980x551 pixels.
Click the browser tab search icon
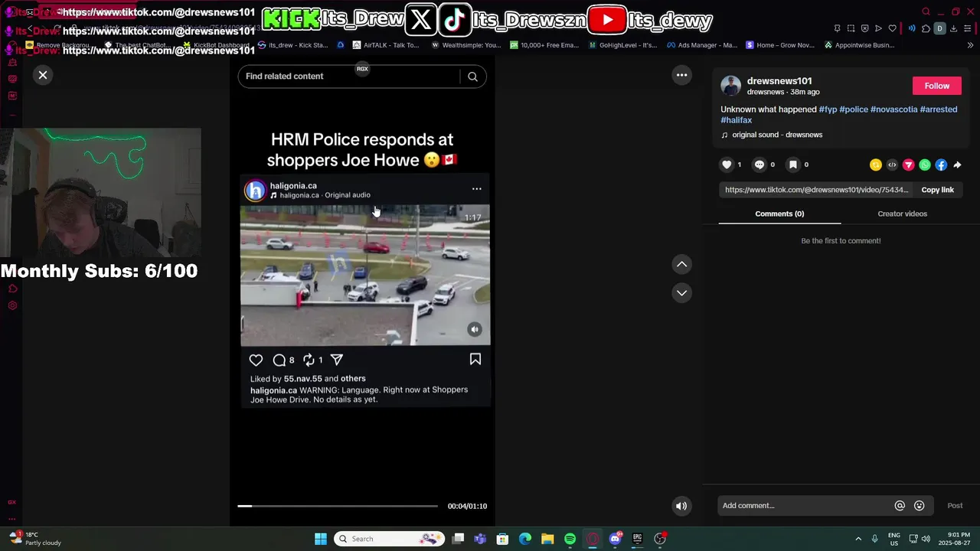click(x=926, y=11)
